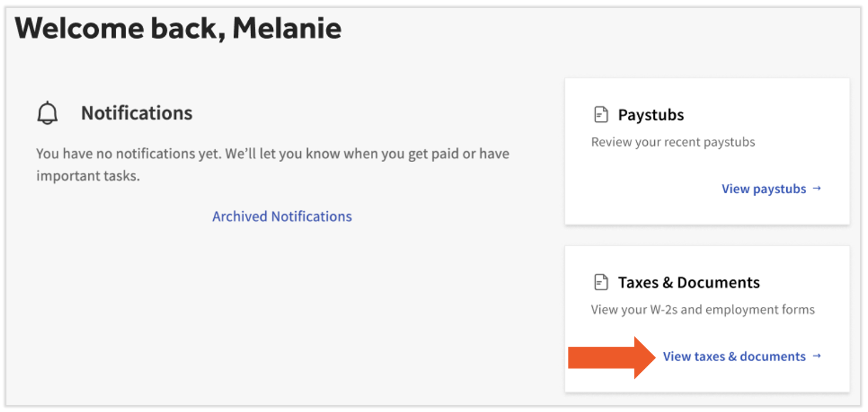
Task: Click the arrow next to View paystubs
Action: coord(817,188)
